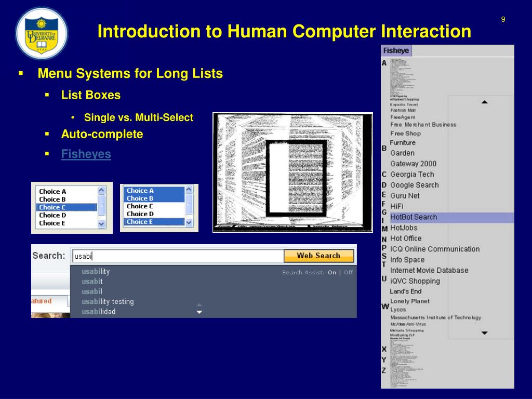Select Land's End in fisheye menu
The width and height of the screenshot is (532, 399).
(405, 291)
